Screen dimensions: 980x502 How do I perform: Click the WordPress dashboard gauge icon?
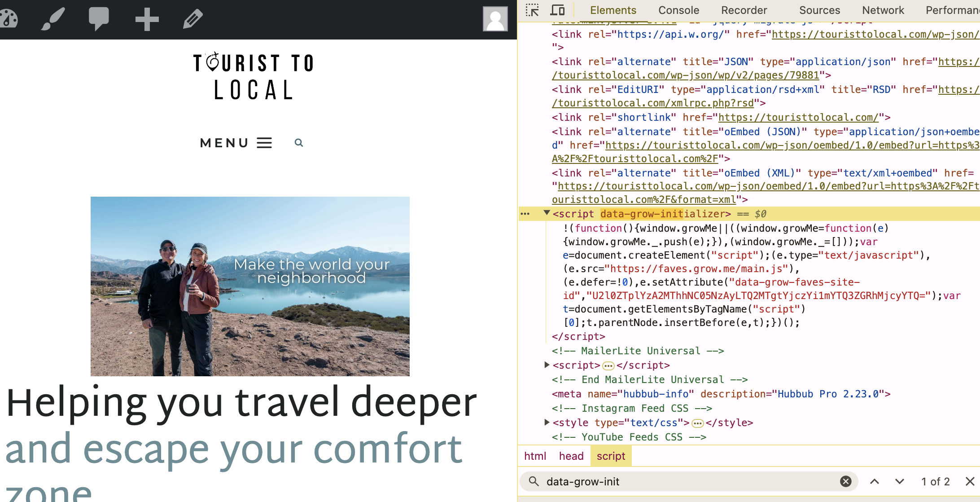(x=9, y=19)
